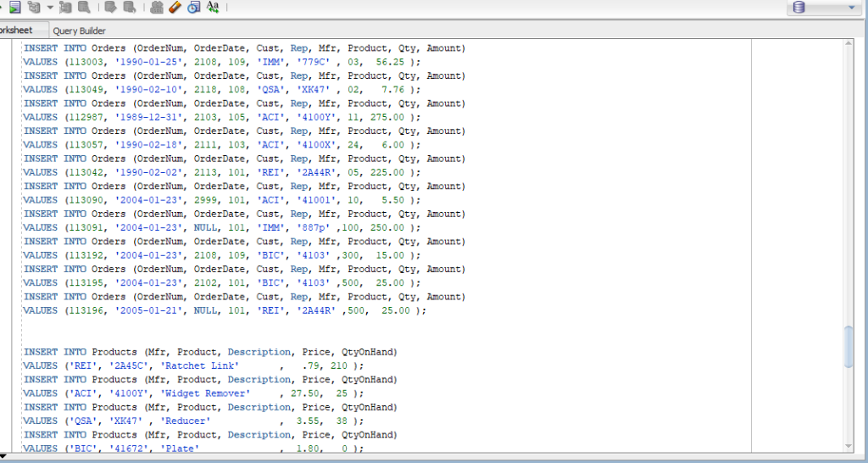Click product code '4100X'

316,145
